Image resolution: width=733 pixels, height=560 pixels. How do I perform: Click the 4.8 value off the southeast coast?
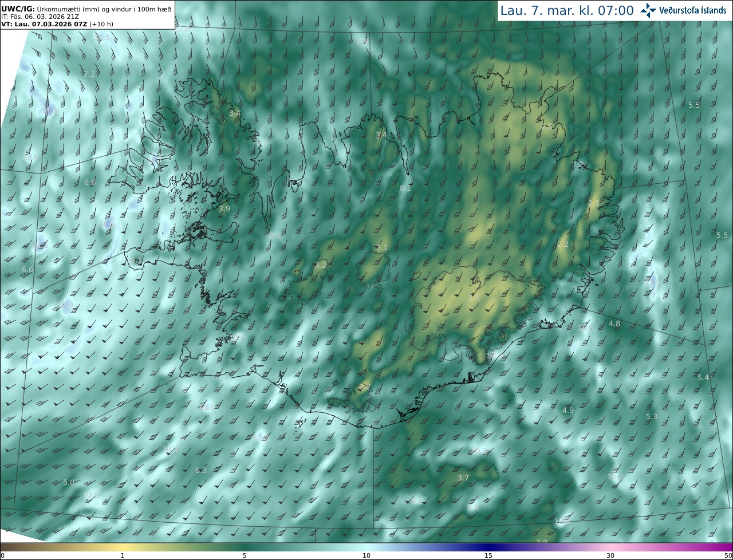pos(614,324)
